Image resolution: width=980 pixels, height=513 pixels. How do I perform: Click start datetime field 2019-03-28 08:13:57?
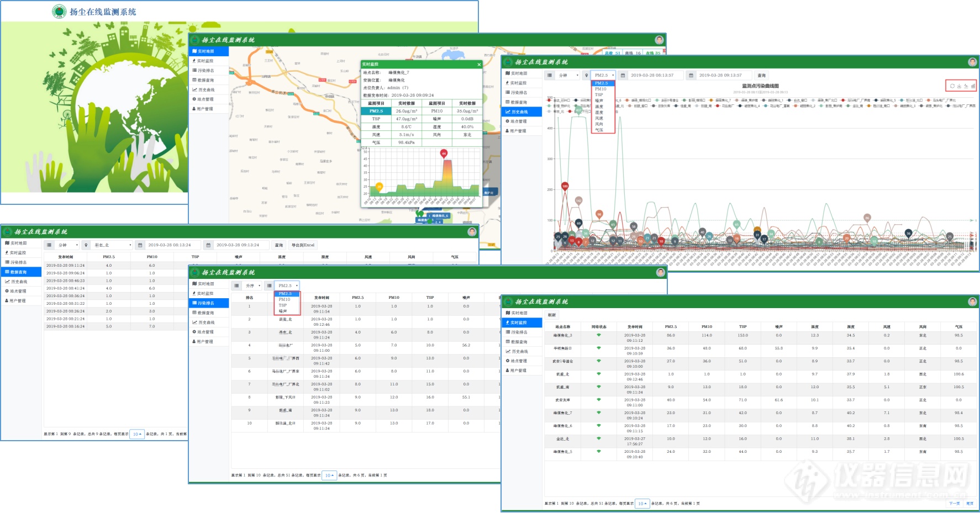[x=656, y=75]
